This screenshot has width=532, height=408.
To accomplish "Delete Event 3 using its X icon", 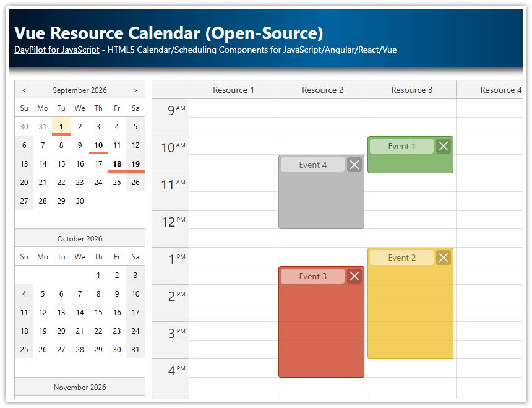I will [354, 277].
